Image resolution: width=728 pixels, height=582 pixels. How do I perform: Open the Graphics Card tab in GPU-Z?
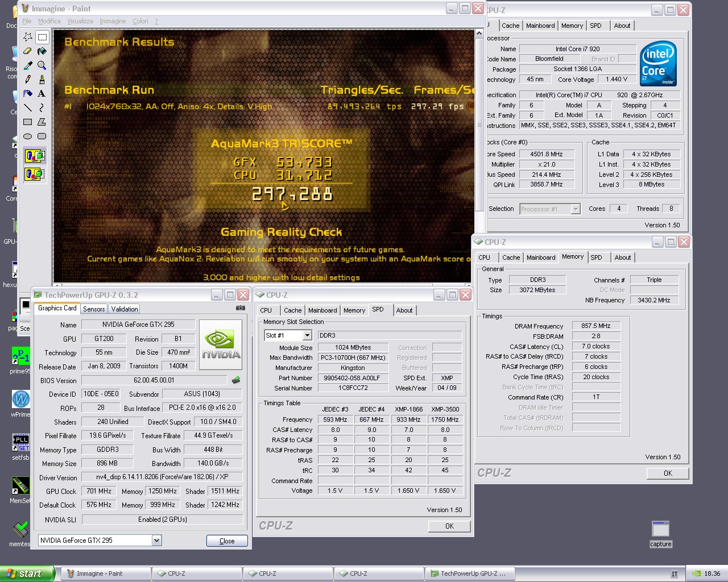pos(57,308)
